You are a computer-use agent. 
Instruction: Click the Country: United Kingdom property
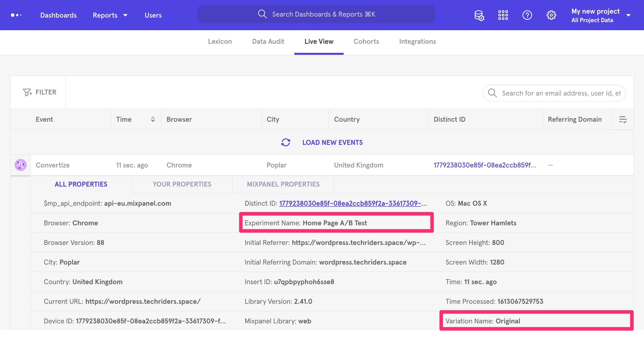pos(83,282)
